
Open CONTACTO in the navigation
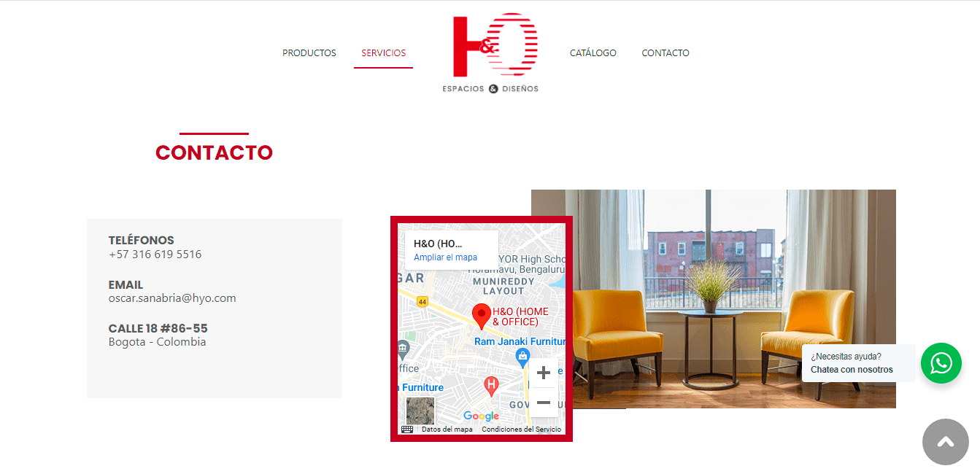point(665,53)
